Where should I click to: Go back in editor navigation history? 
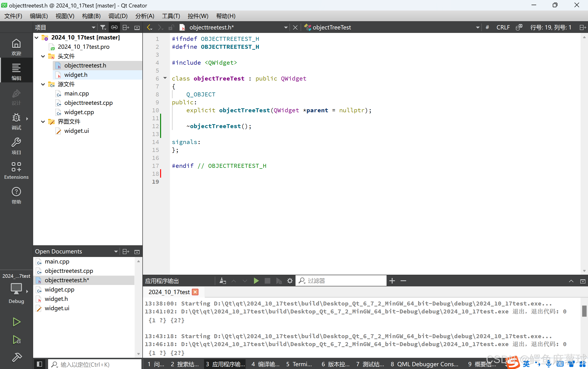tap(149, 27)
